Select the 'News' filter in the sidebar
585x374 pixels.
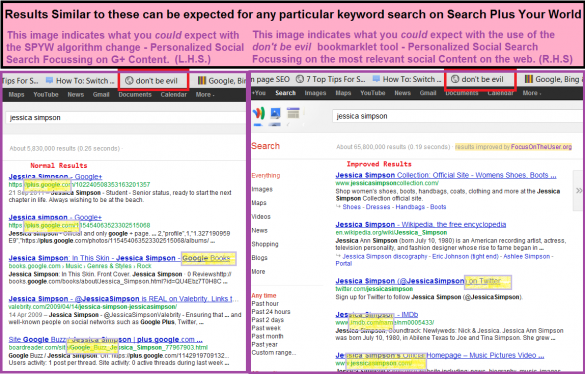pyautogui.click(x=259, y=230)
